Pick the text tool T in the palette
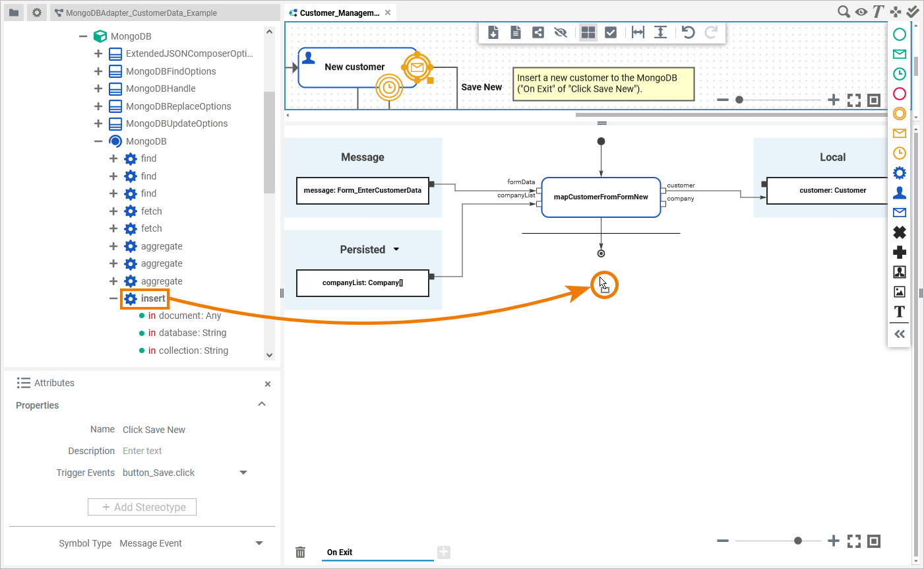Image resolution: width=924 pixels, height=569 pixels. [x=899, y=312]
